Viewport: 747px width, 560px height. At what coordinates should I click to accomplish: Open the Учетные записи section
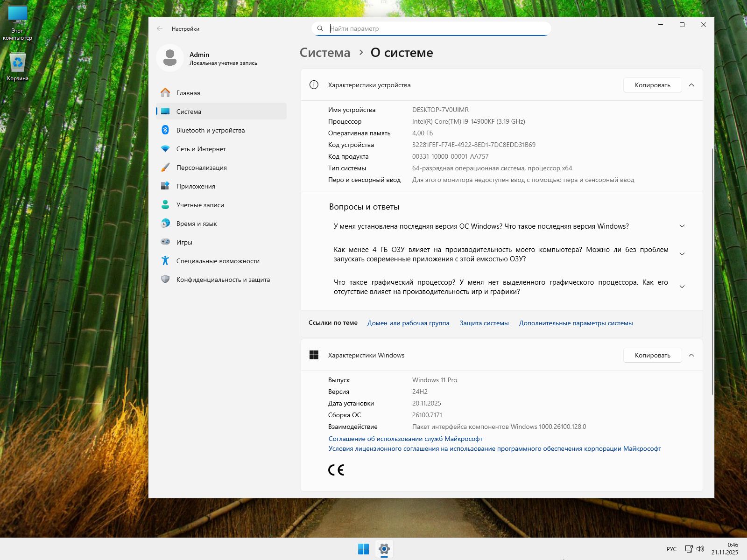200,205
